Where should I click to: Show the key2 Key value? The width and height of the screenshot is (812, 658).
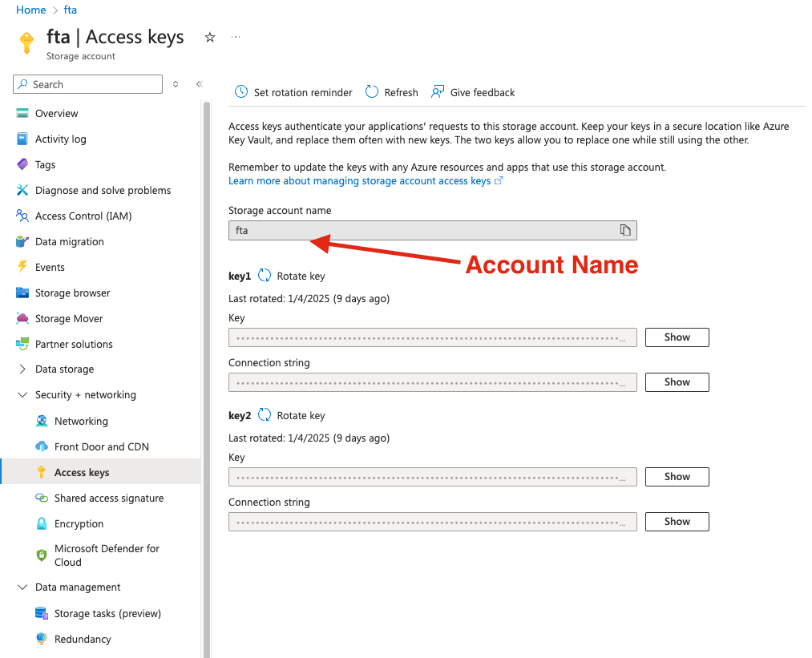[x=677, y=476]
